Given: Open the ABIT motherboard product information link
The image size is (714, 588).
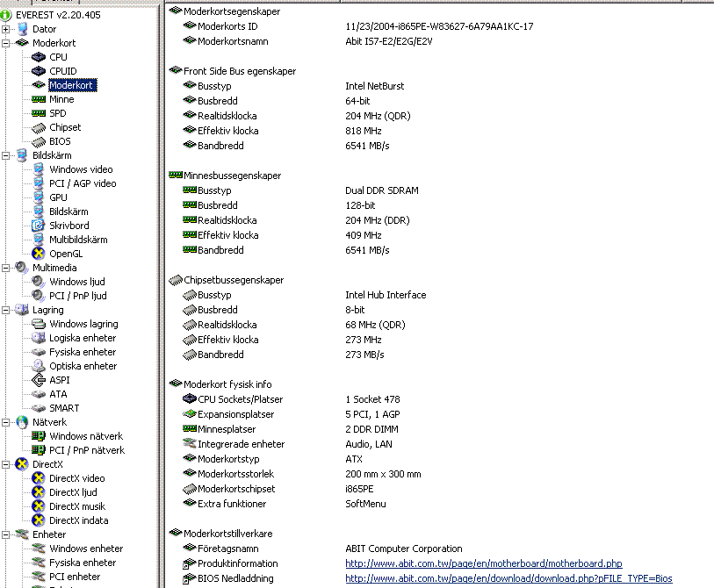Looking at the screenshot, I should click(x=484, y=563).
